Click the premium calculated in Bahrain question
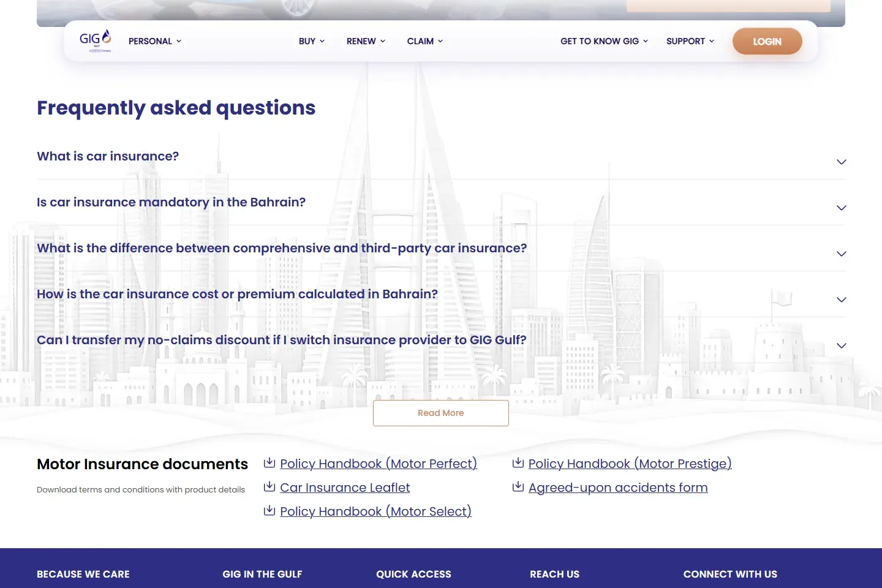This screenshot has width=882, height=588. pos(237,294)
